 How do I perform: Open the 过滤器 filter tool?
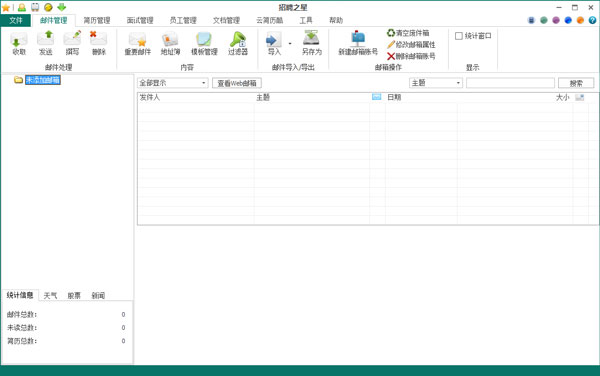pos(238,44)
